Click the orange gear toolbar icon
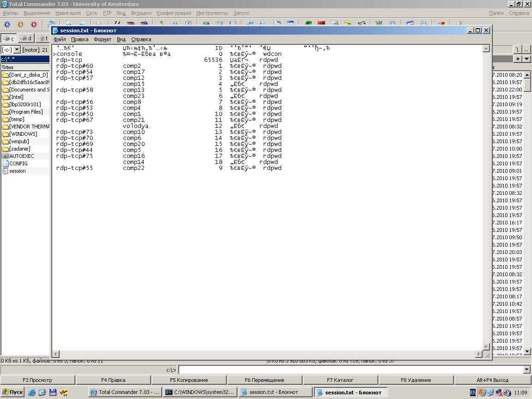This screenshot has height=399, width=532. coord(21,24)
